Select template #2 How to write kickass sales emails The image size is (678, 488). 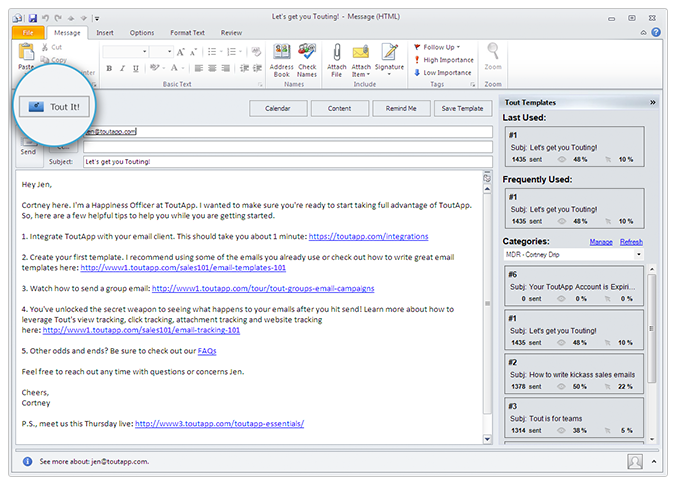pos(574,374)
